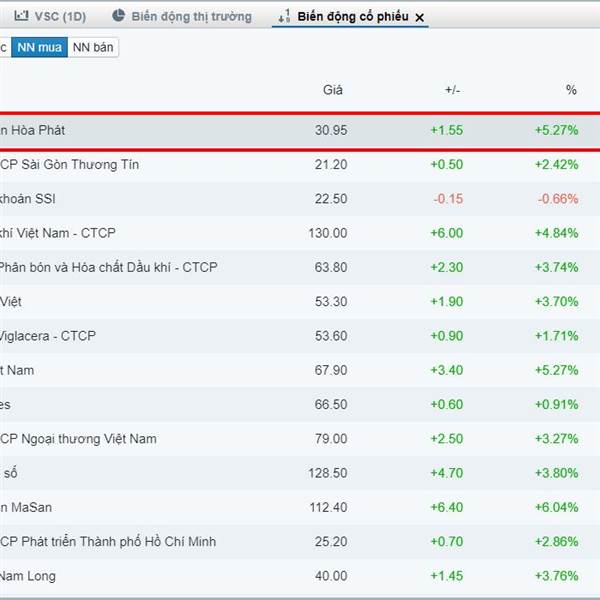The height and width of the screenshot is (600, 600).
Task: Click price 40.00 in Nam Long row
Action: point(331,576)
